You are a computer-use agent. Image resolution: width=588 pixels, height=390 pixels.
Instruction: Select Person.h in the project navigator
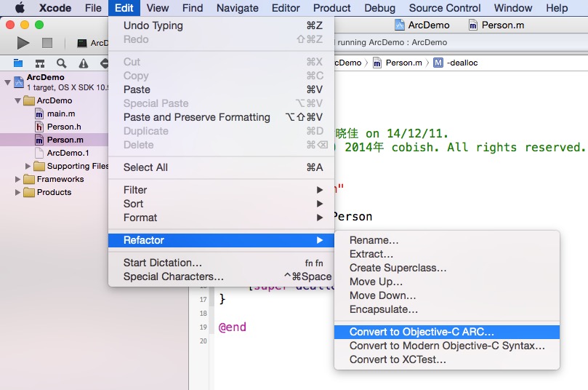64,127
